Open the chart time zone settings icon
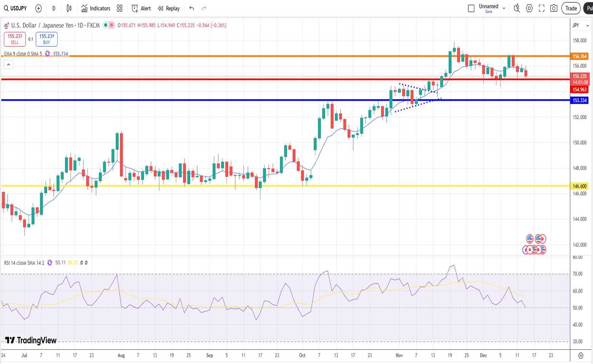Screen dimensions: 593x364 [x=580, y=356]
